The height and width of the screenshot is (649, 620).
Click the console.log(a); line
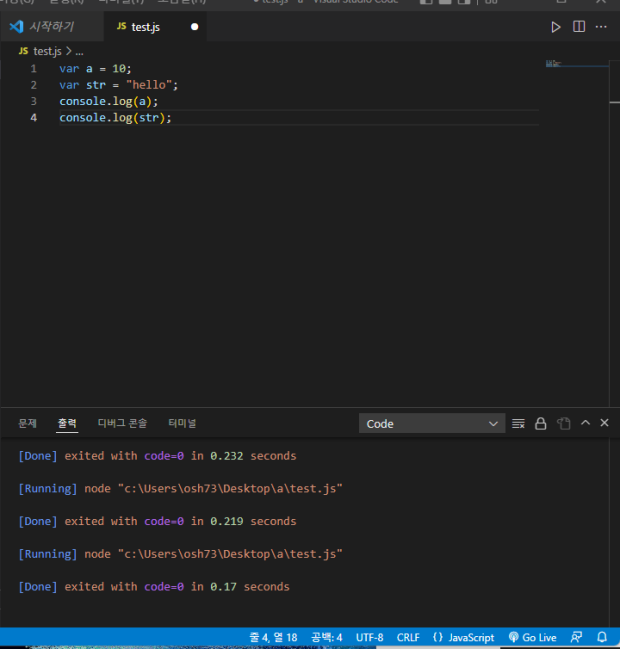click(x=108, y=101)
